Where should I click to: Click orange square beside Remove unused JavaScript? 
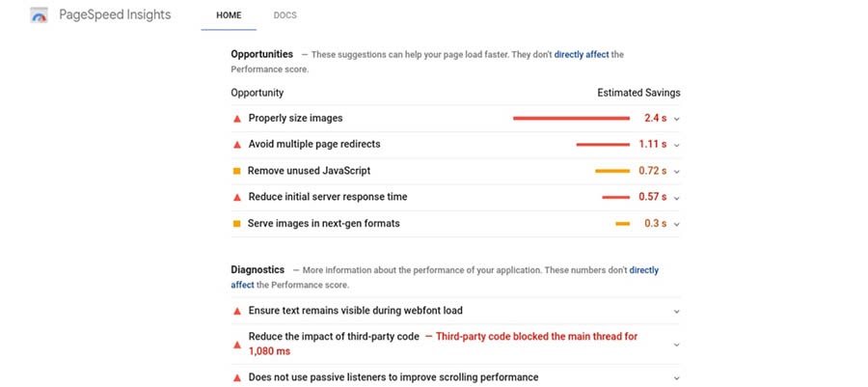point(237,171)
